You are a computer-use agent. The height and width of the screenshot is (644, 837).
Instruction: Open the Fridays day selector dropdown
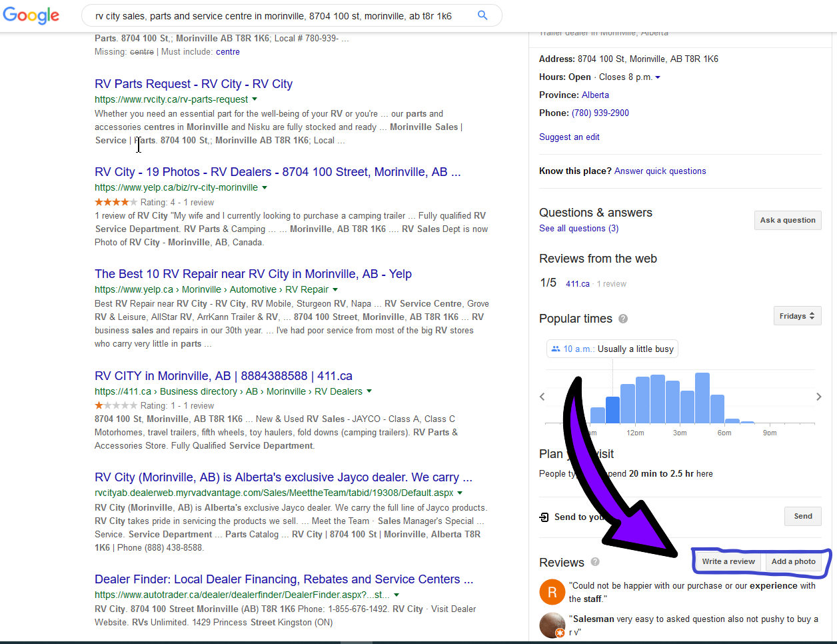(797, 316)
